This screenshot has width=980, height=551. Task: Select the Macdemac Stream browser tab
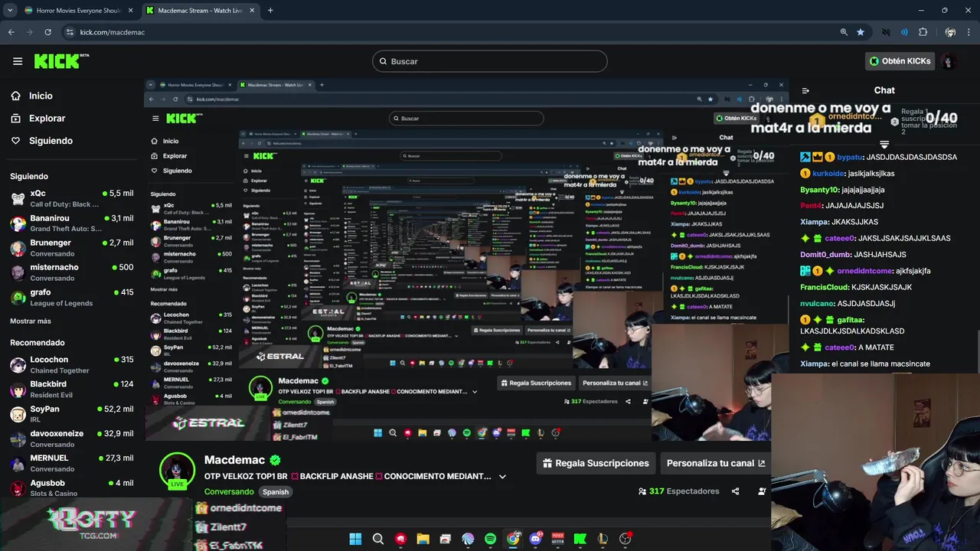click(201, 11)
